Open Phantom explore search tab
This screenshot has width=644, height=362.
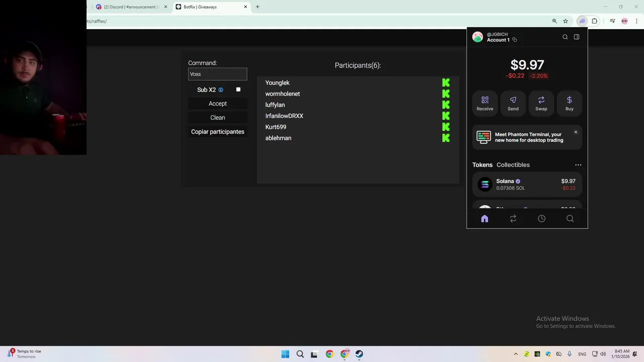(x=570, y=219)
